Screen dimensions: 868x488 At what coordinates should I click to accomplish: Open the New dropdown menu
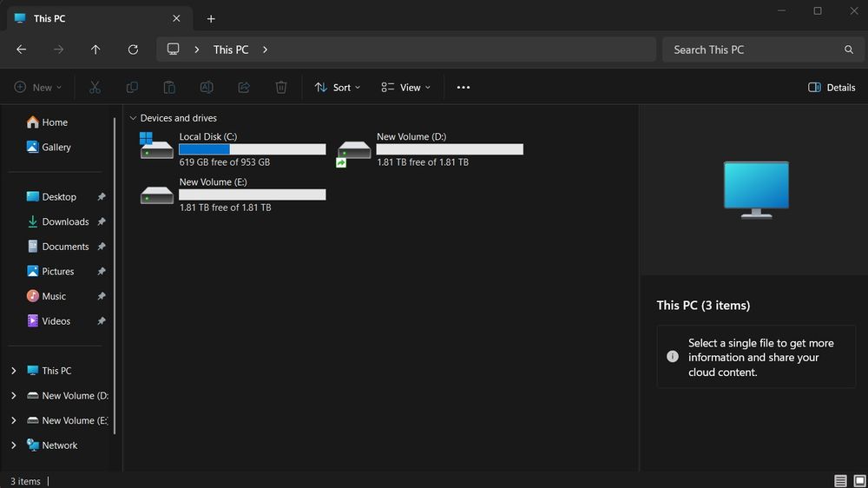pyautogui.click(x=37, y=87)
